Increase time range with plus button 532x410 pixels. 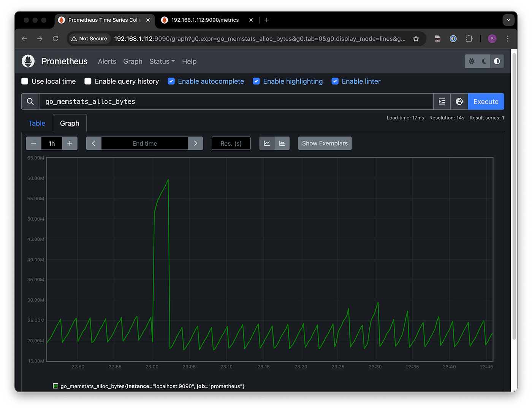pyautogui.click(x=70, y=143)
